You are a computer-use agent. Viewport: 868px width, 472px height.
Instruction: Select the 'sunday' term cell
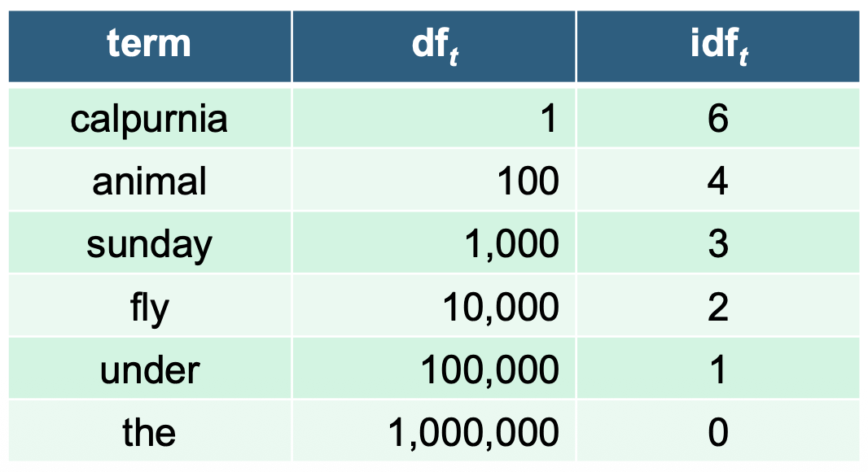[149, 243]
